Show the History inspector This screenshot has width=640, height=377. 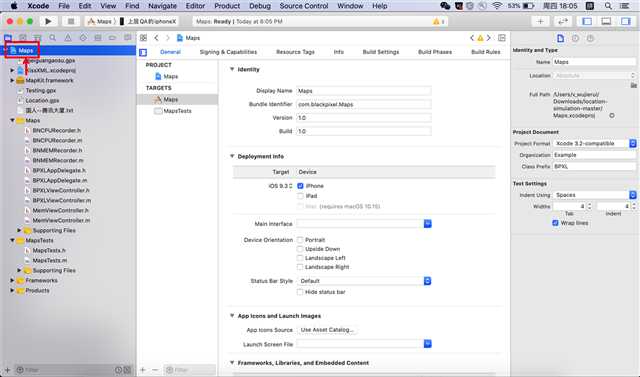pyautogui.click(x=575, y=38)
